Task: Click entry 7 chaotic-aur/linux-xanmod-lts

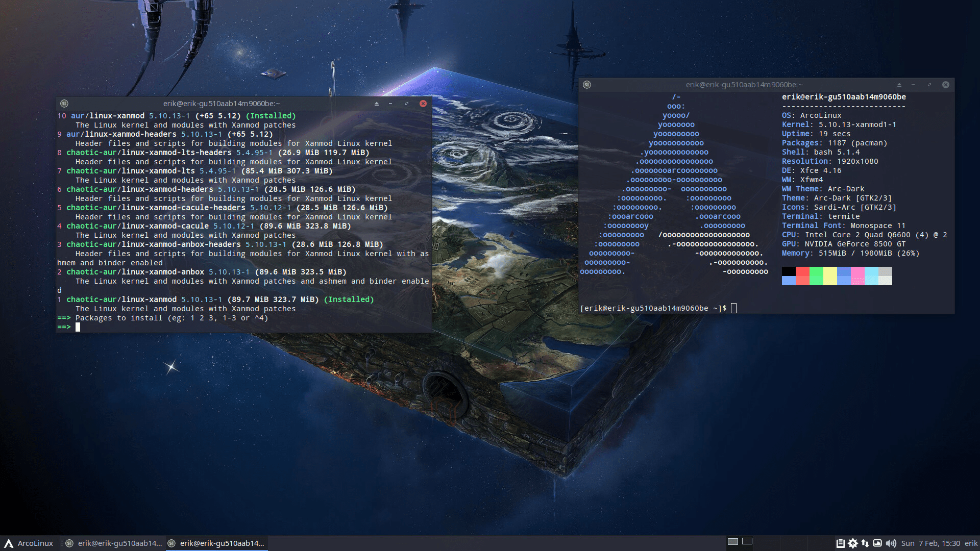Action: coord(195,171)
